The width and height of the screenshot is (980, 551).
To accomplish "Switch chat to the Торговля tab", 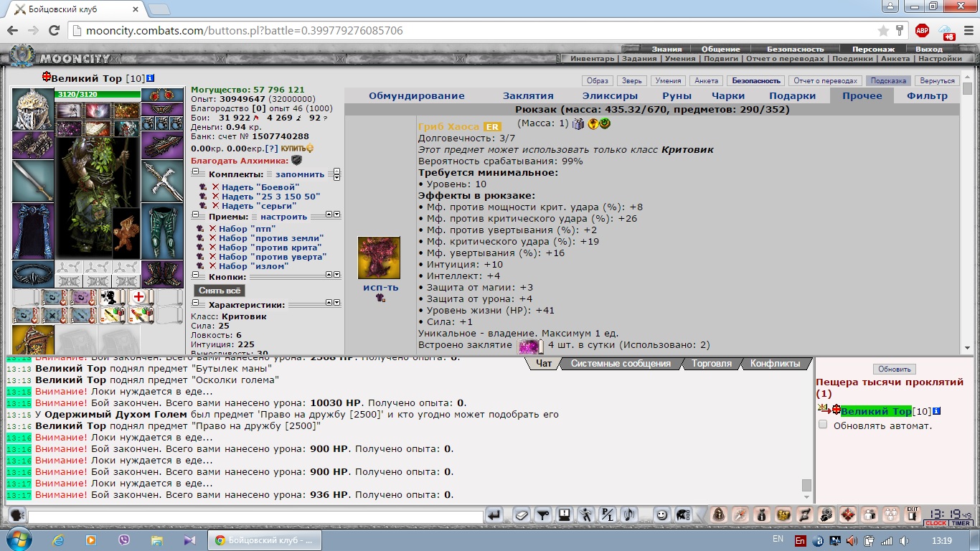I will (712, 364).
